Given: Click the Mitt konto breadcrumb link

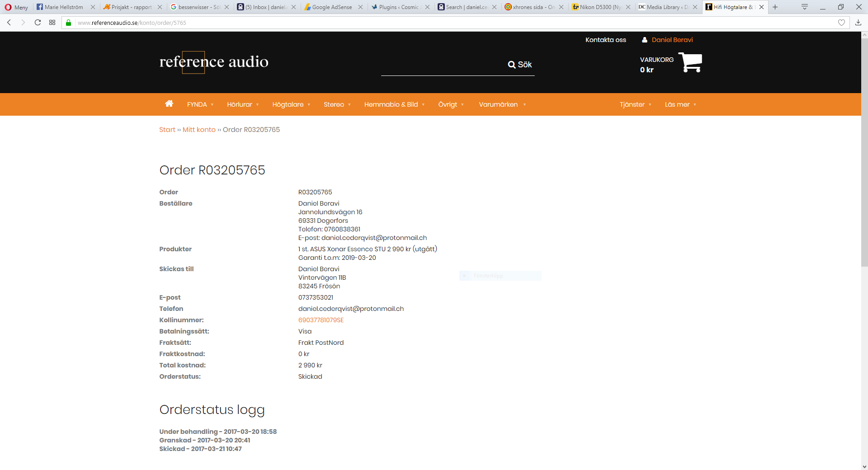Looking at the screenshot, I should [x=199, y=130].
